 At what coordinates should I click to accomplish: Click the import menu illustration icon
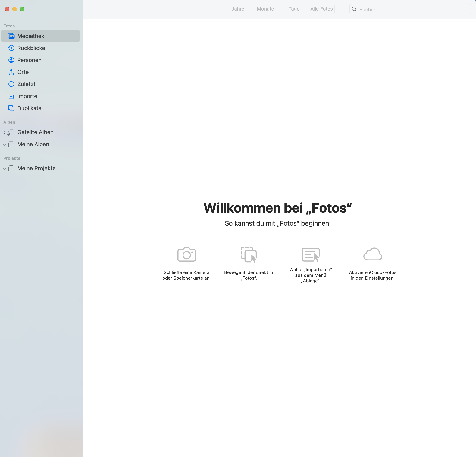[311, 255]
